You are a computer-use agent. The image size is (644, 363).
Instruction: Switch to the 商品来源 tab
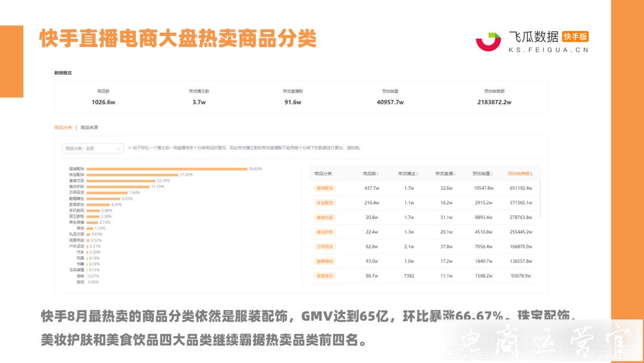pos(89,127)
